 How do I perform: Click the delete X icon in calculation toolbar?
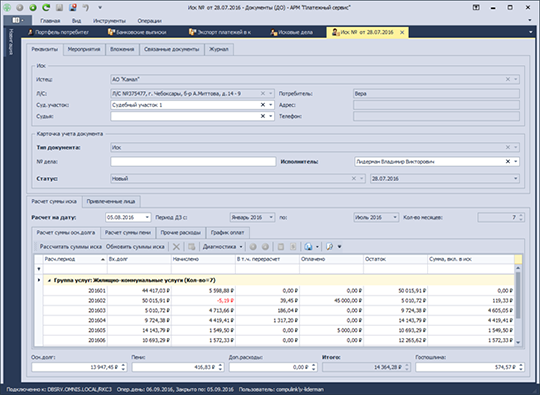coord(176,247)
